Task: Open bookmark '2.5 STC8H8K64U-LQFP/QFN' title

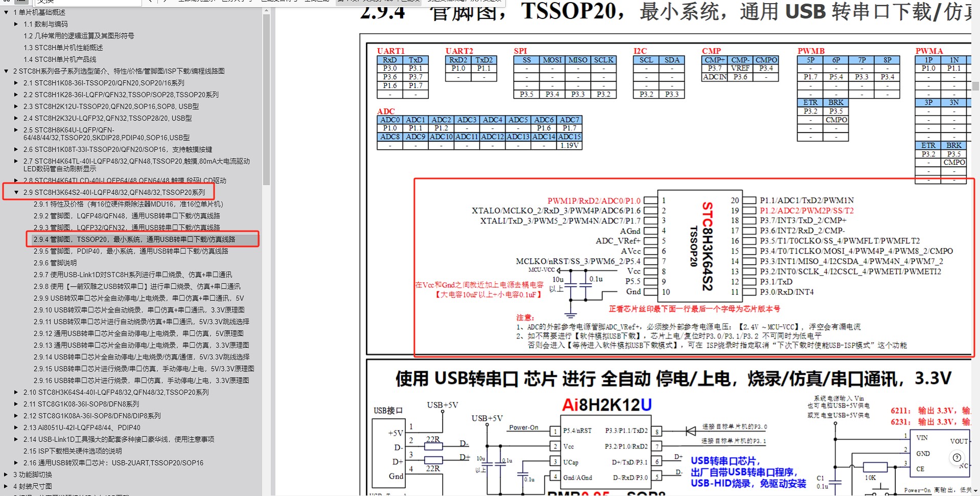Action: 106,134
